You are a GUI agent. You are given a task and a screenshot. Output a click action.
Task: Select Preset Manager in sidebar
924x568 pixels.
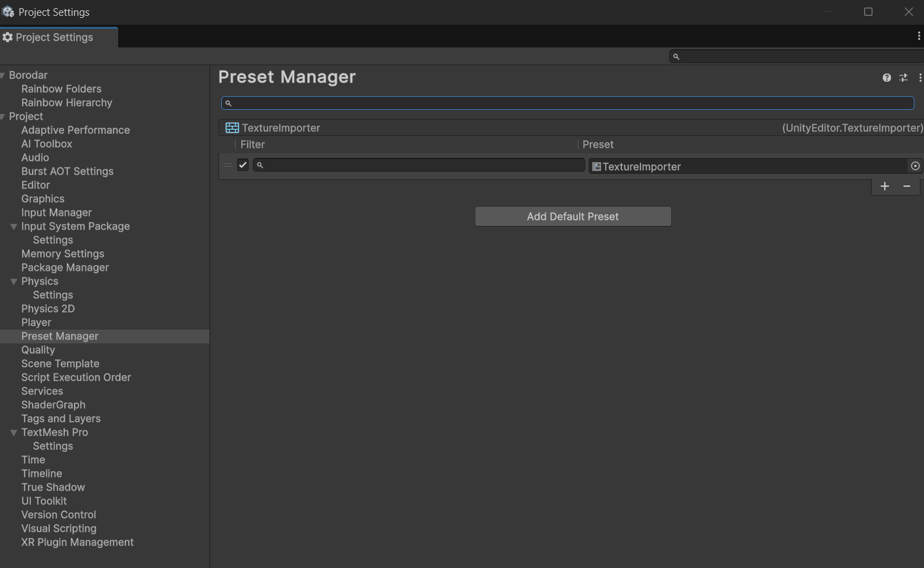[x=60, y=336]
